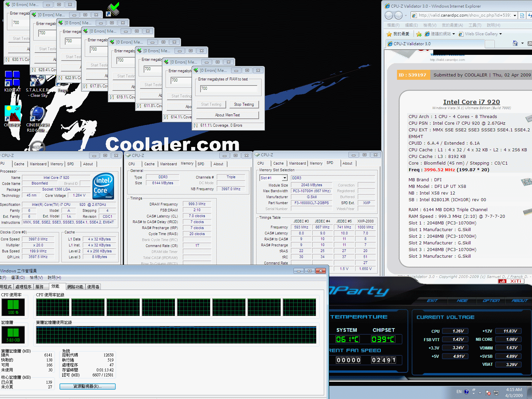Click the CPU usage 100% meter in Task Manager
Viewport: 532px width, 399px height.
point(13,307)
